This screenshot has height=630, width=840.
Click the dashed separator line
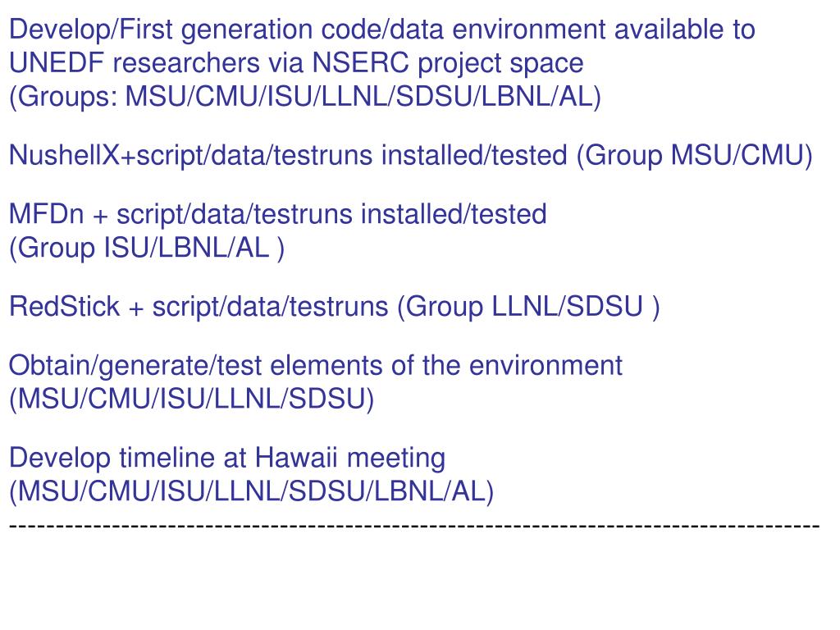point(414,526)
